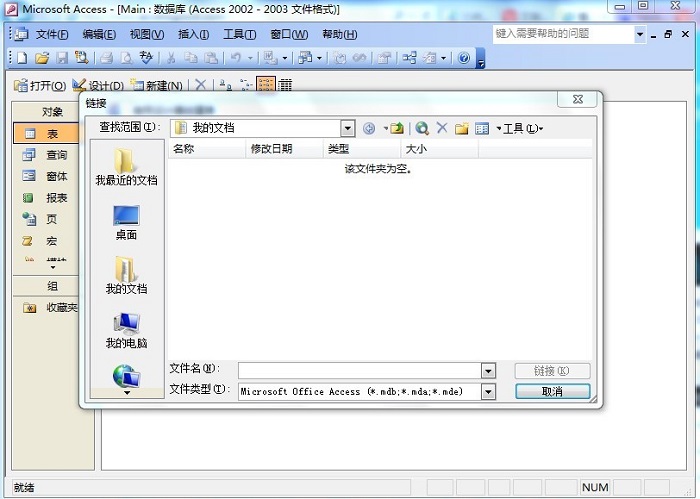Open the 我的电脑 location
The height and width of the screenshot is (499, 700).
[x=126, y=330]
